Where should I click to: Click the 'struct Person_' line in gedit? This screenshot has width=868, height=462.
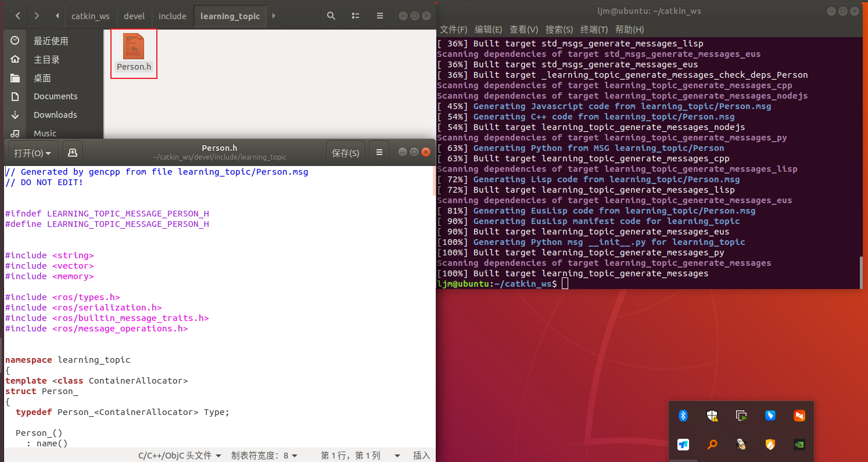[x=42, y=391]
